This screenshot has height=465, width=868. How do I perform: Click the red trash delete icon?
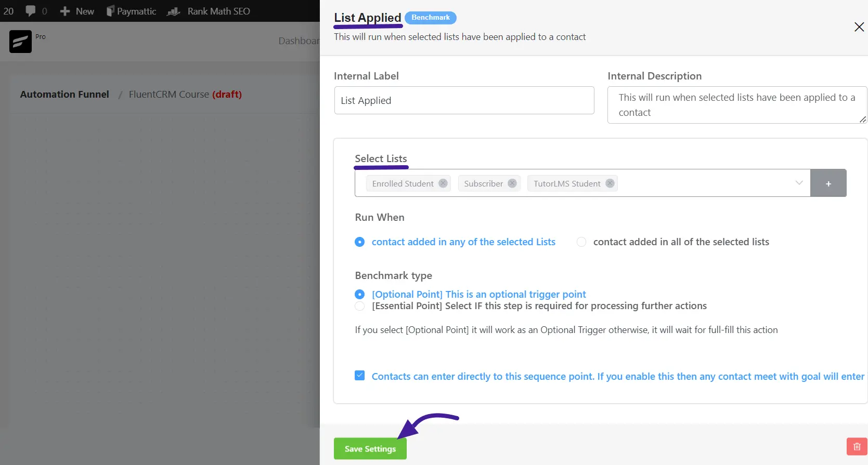coord(857,447)
